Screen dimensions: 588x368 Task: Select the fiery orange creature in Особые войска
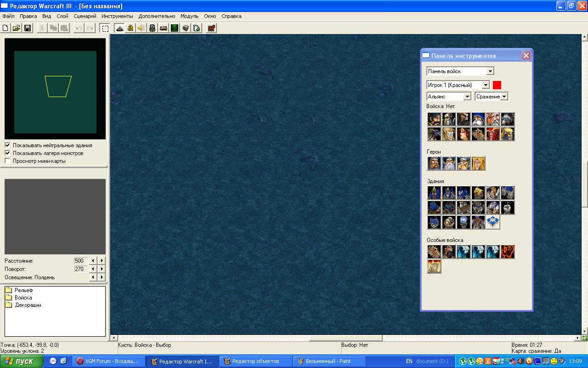(x=508, y=252)
